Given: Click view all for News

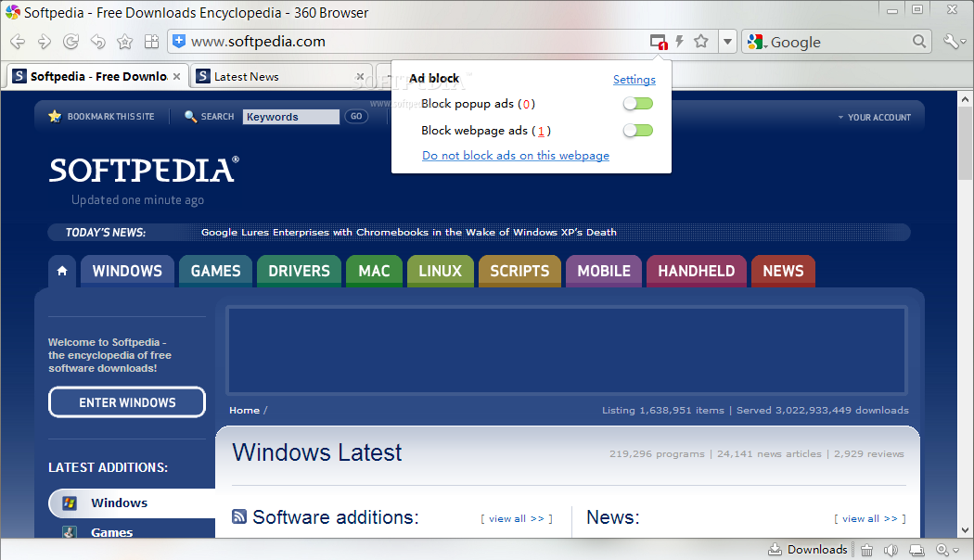Looking at the screenshot, I should 870,518.
